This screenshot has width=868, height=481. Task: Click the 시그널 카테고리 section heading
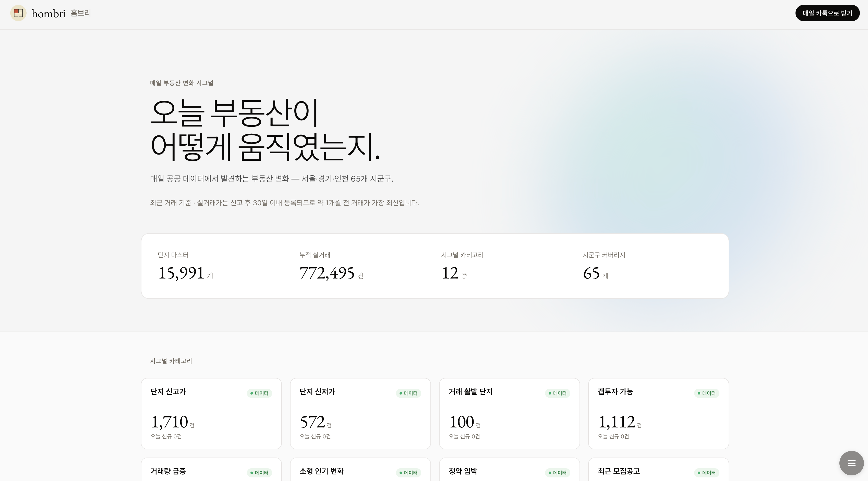pos(171,361)
